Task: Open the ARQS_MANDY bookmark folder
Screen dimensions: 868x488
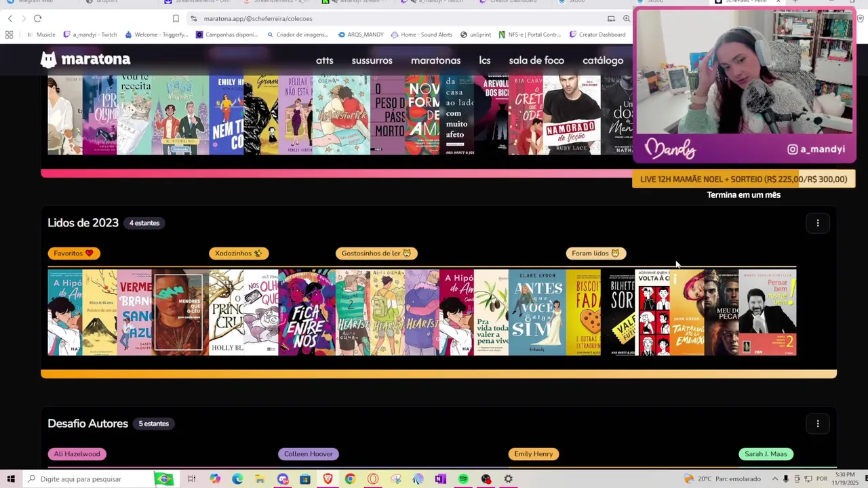Action: pos(360,35)
